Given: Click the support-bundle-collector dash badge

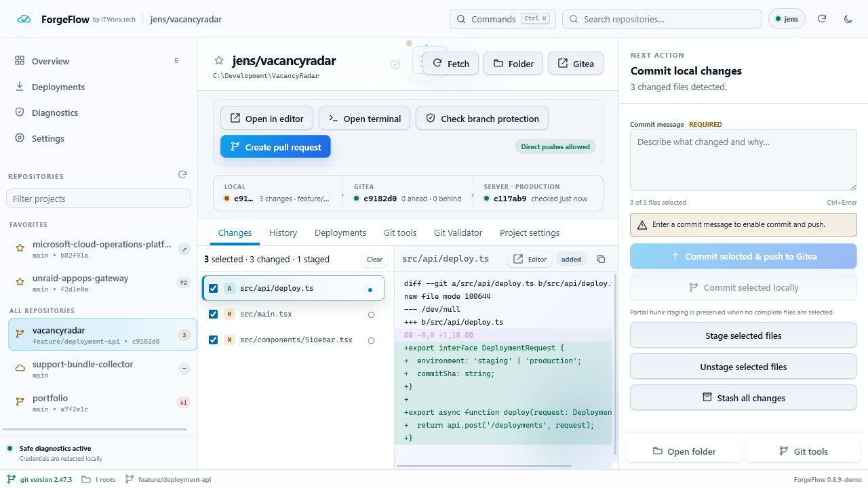Looking at the screenshot, I should point(184,369).
